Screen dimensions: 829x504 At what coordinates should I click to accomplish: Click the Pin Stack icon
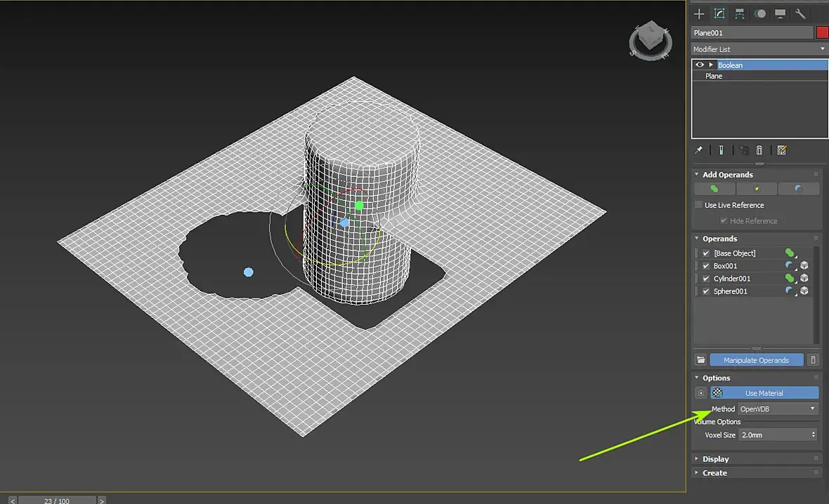(698, 150)
